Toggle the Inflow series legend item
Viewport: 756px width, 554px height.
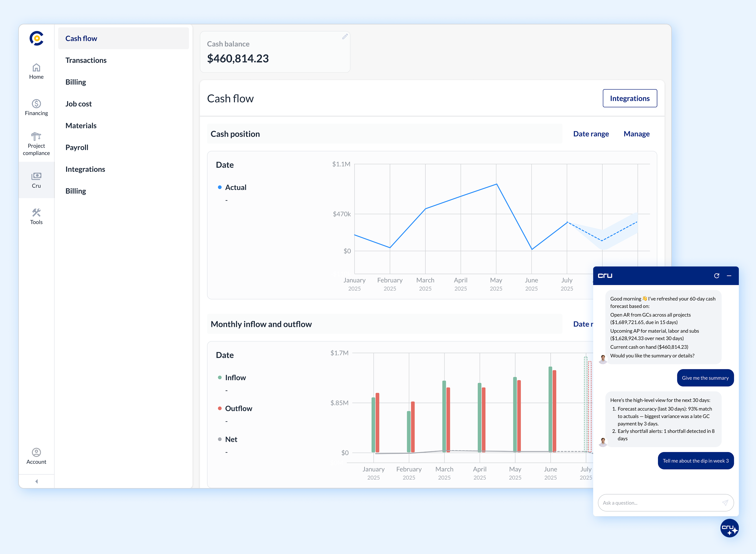pyautogui.click(x=235, y=378)
